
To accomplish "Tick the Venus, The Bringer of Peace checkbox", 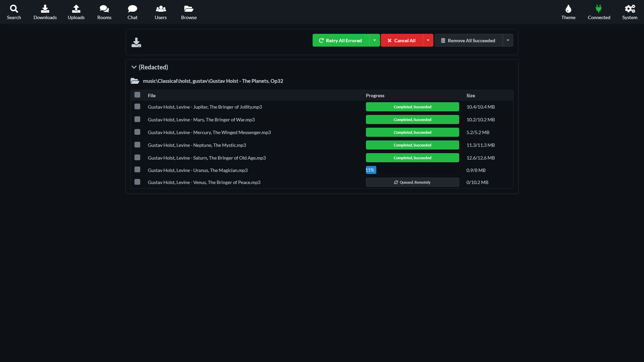I will tap(137, 182).
